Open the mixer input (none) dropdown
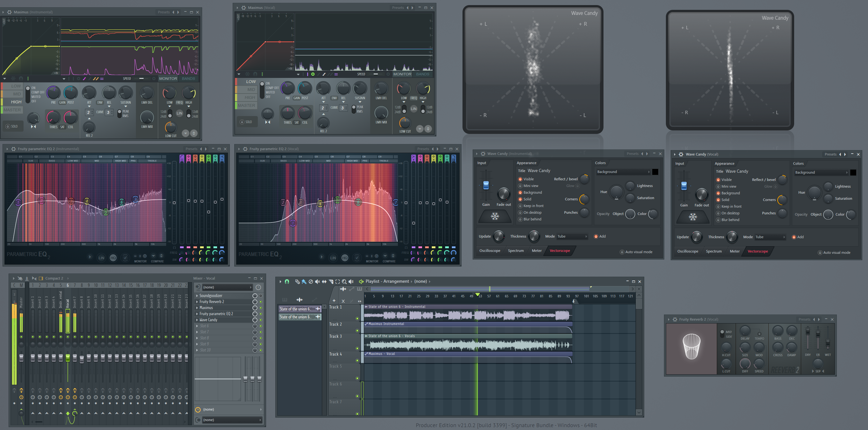Image resolution: width=868 pixels, height=430 pixels. point(227,287)
